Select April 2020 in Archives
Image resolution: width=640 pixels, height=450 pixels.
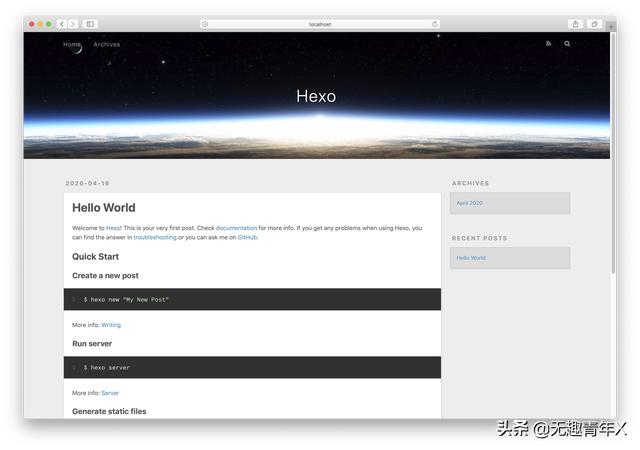[x=469, y=203]
